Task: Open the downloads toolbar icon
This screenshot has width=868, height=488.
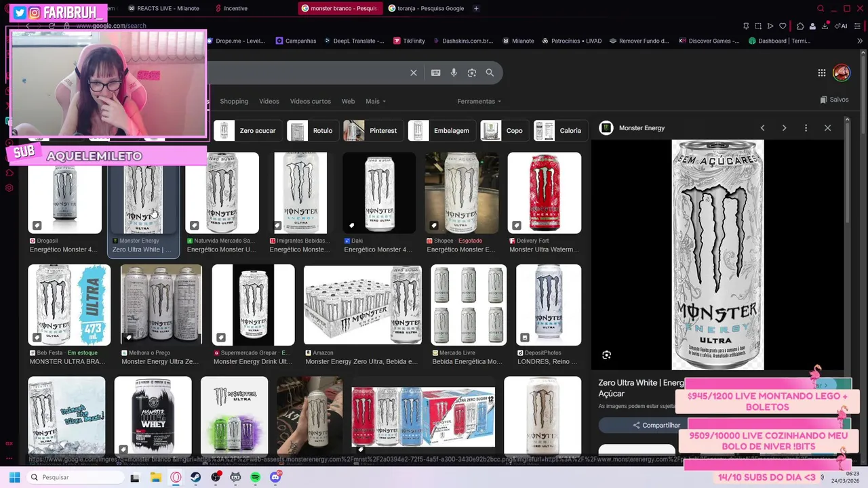Action: (825, 26)
